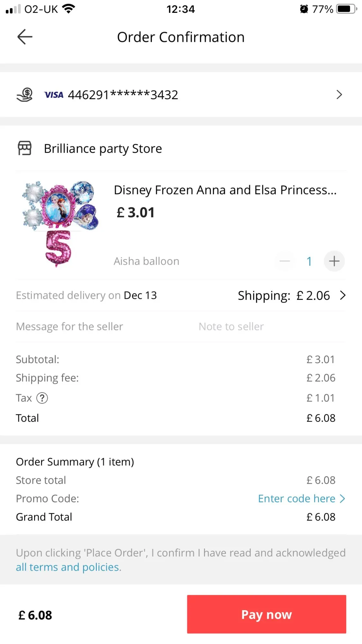Tap the payment method hand-coin icon
This screenshot has width=362, height=644.
click(x=25, y=95)
